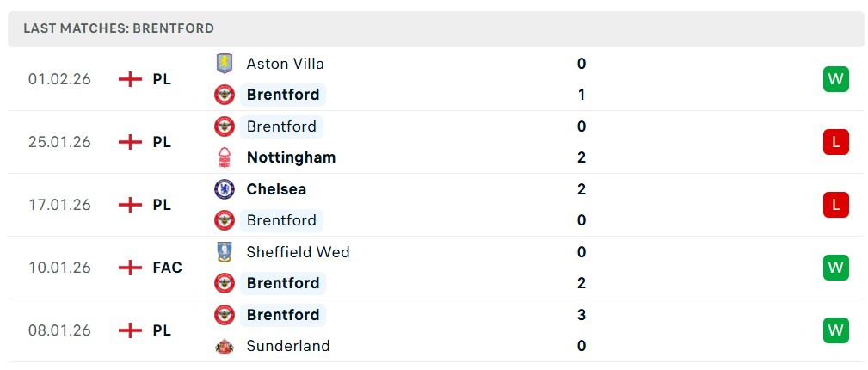Open the Sunderland team link
Viewport: 868px width, 370px height.
[x=287, y=346]
